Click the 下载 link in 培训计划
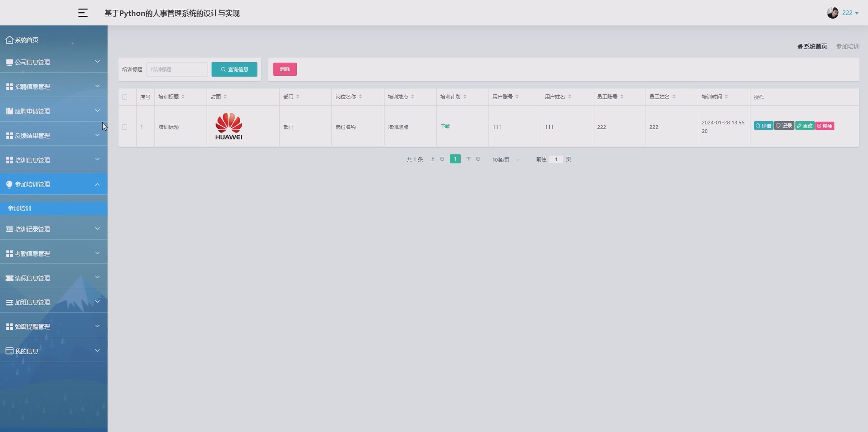The image size is (868, 432). [445, 126]
